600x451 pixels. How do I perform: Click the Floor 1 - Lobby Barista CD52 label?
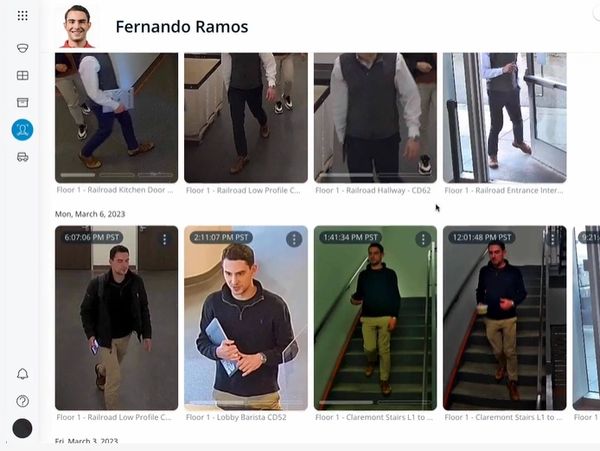click(x=236, y=417)
